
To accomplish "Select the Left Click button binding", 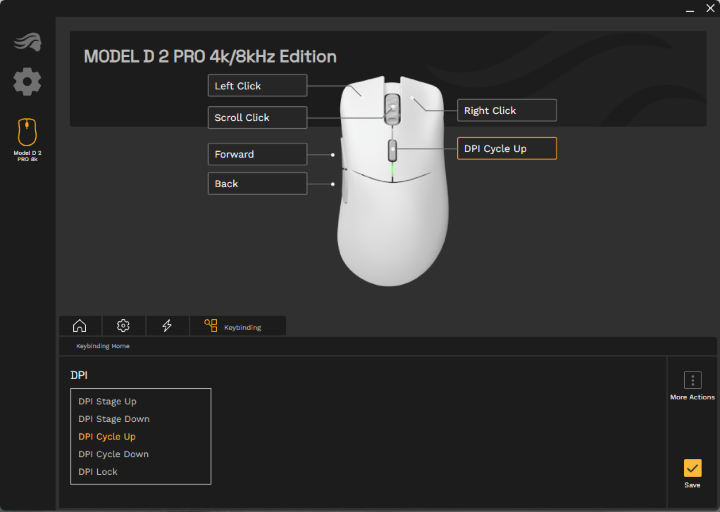I will [x=257, y=85].
